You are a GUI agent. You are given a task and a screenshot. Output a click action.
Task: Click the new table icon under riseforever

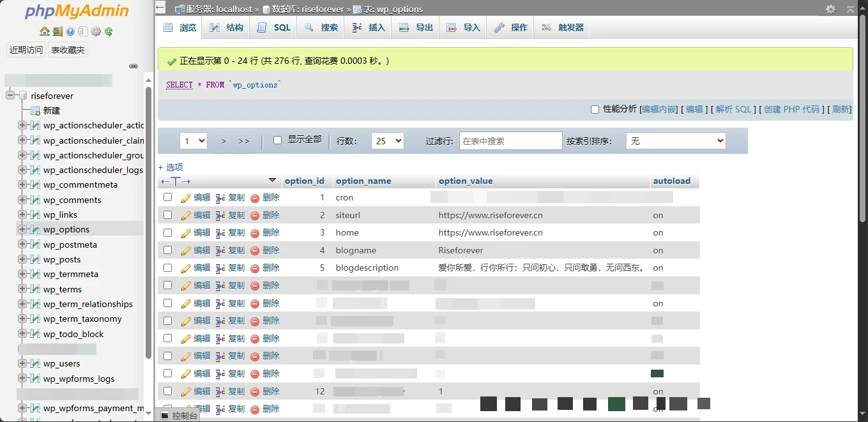(x=35, y=110)
